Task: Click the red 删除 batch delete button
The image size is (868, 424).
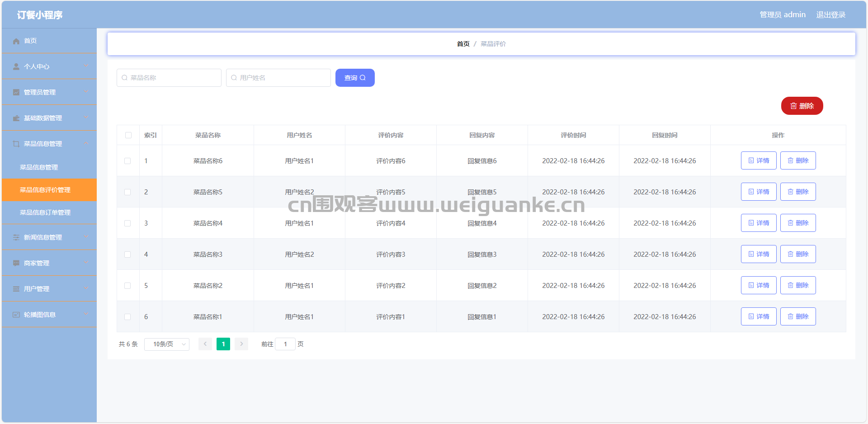Action: point(802,106)
